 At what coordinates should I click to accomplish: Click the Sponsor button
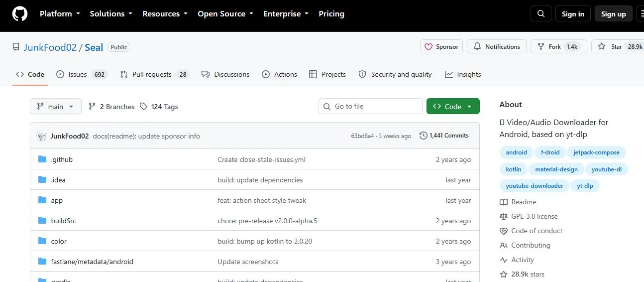click(x=441, y=47)
